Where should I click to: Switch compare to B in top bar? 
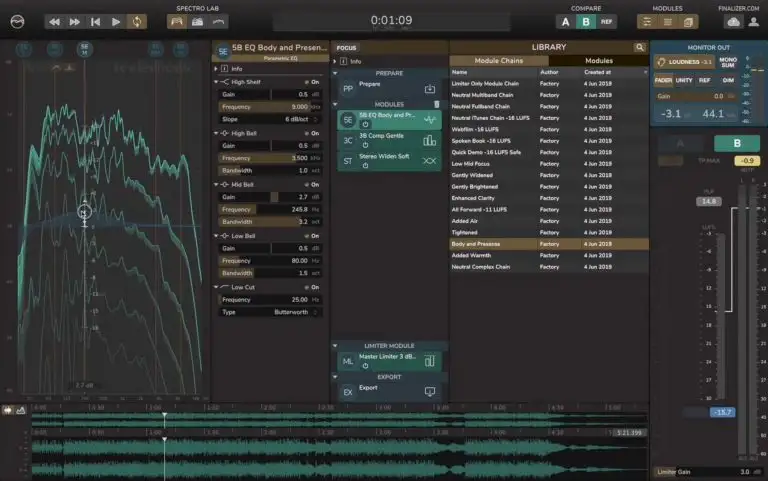click(x=586, y=22)
